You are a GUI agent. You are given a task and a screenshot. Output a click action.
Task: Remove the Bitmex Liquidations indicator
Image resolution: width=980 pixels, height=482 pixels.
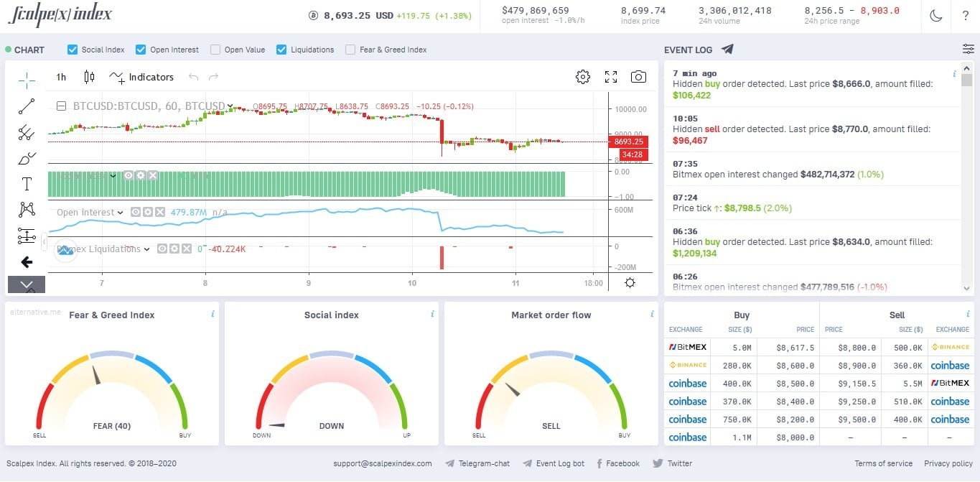click(x=187, y=249)
